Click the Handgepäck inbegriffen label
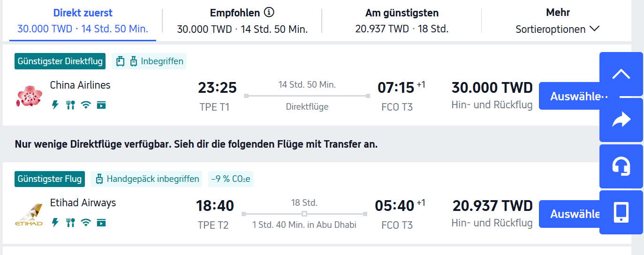Image resolution: width=644 pixels, height=255 pixels. coord(146,179)
